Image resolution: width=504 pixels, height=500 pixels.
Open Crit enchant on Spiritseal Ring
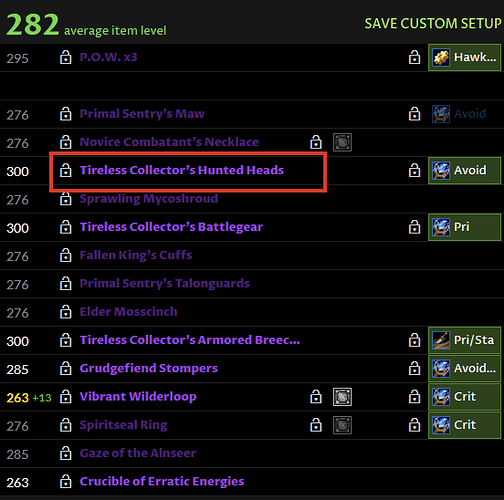pos(464,426)
